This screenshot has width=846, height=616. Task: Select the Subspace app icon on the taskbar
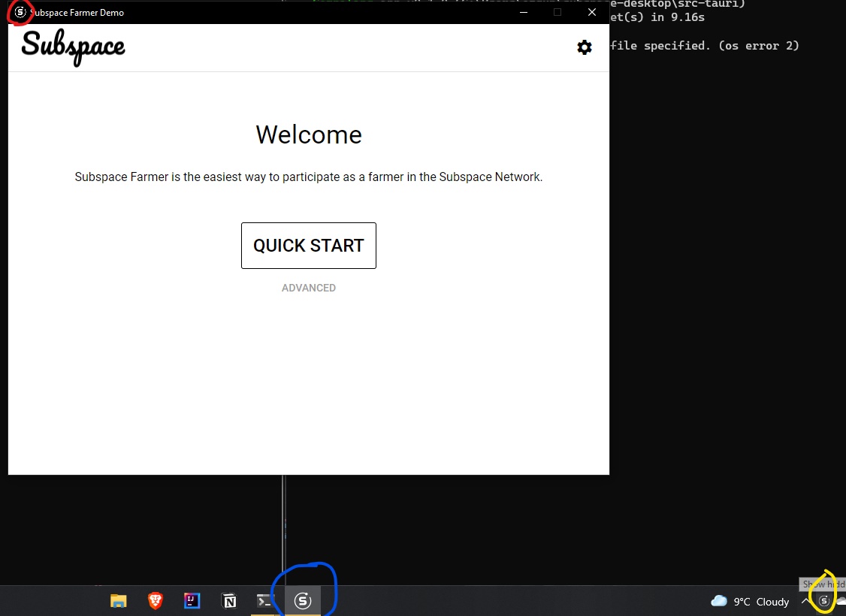coord(302,601)
